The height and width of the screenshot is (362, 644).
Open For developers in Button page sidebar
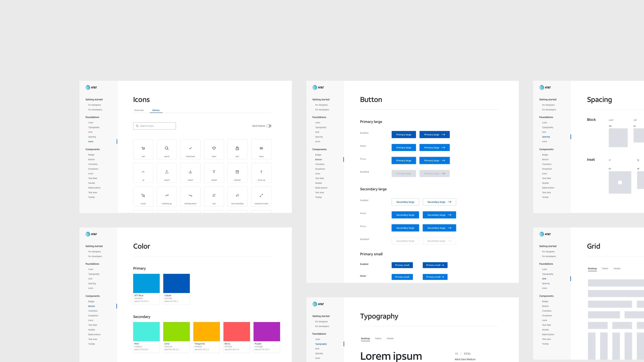click(322, 110)
